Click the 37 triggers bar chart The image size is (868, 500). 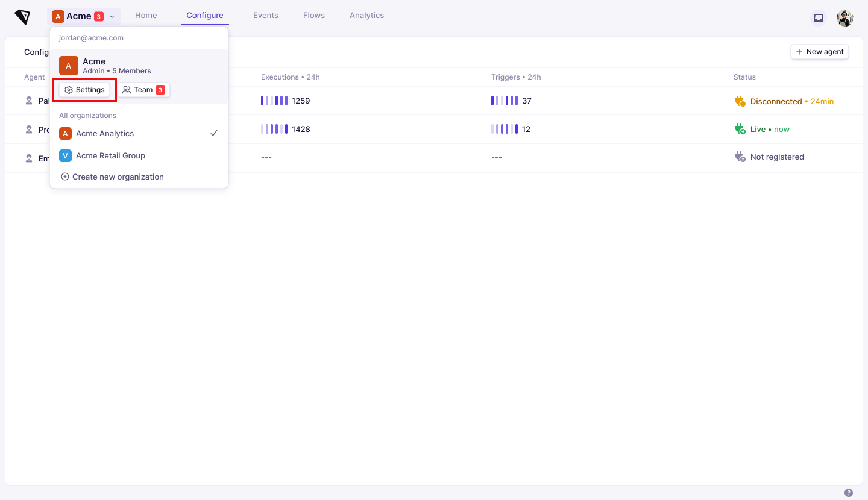pos(505,101)
